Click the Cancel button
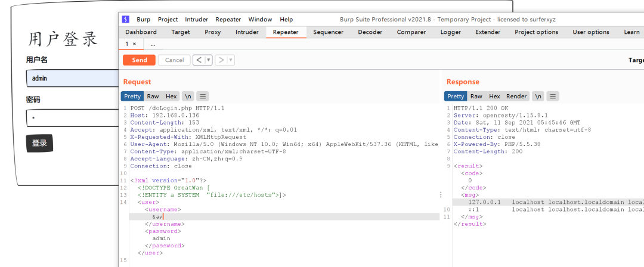 coord(174,60)
